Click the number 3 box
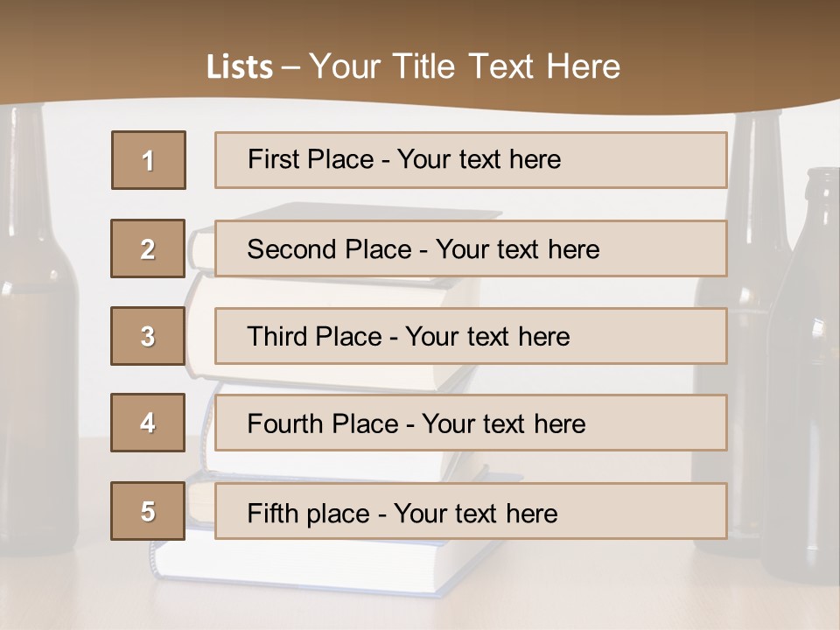Image resolution: width=840 pixels, height=630 pixels. [x=148, y=336]
